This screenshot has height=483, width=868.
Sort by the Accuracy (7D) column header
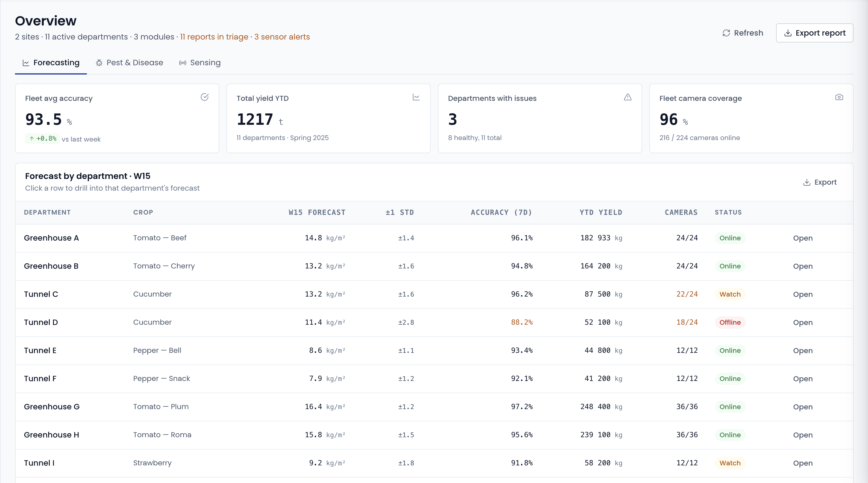click(501, 212)
